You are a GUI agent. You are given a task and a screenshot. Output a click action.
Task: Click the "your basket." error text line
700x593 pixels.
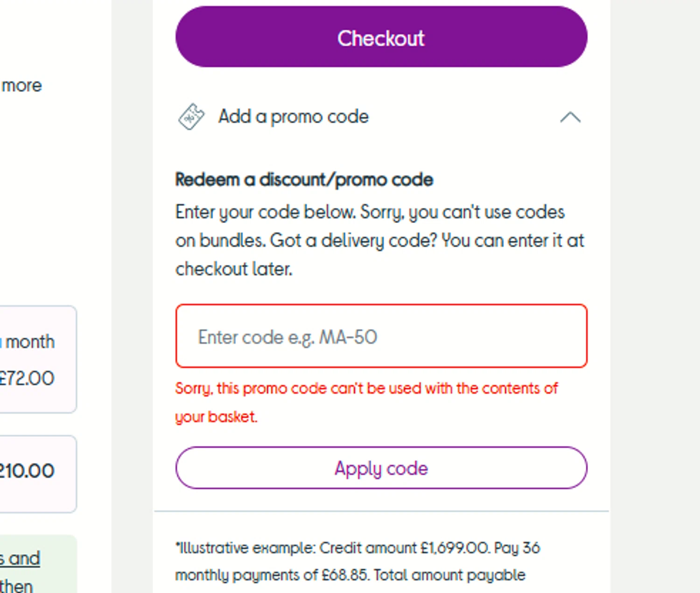pos(216,417)
